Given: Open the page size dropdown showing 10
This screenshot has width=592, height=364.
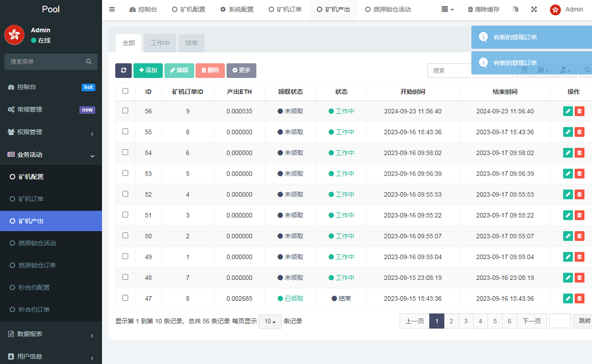Looking at the screenshot, I should pyautogui.click(x=270, y=321).
